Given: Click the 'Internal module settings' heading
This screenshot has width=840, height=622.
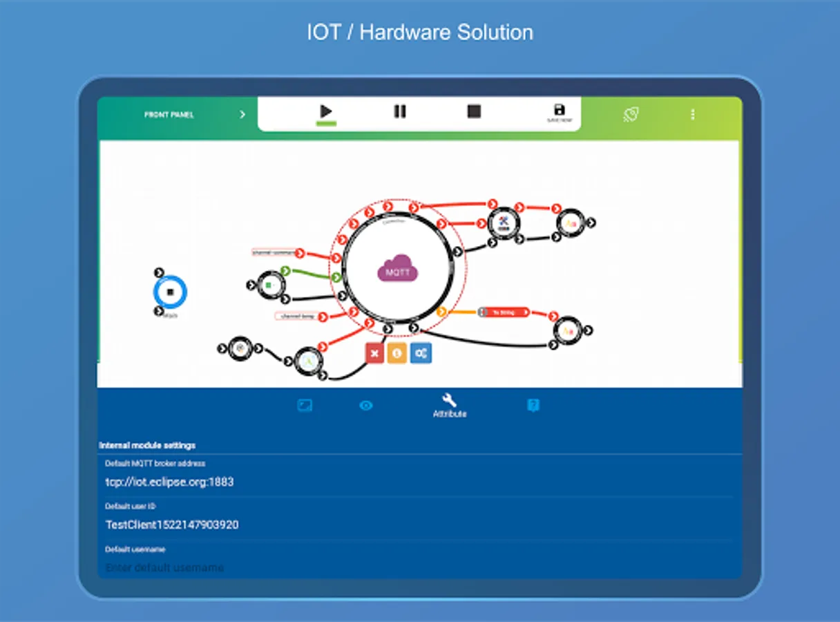Looking at the screenshot, I should (147, 445).
